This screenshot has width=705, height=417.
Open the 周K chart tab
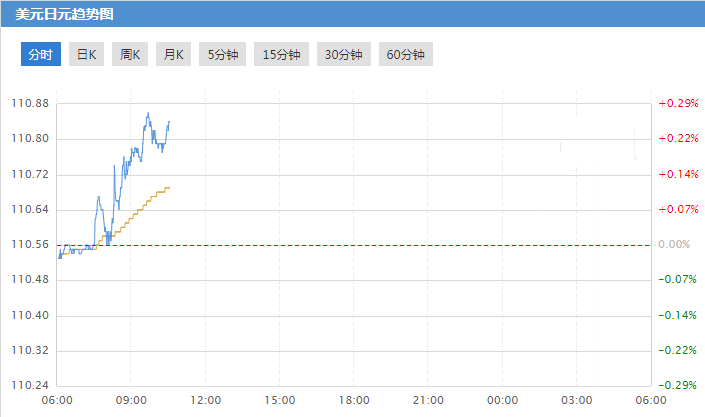coord(130,55)
